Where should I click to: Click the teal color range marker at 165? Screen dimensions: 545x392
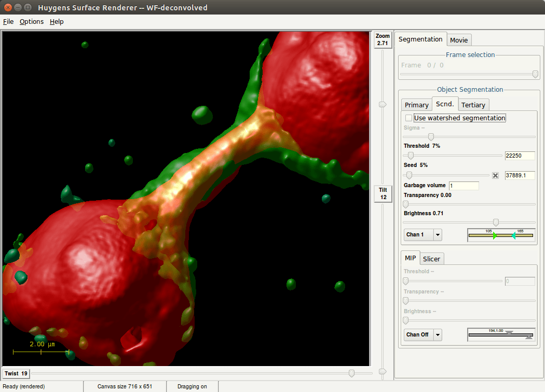click(x=513, y=236)
